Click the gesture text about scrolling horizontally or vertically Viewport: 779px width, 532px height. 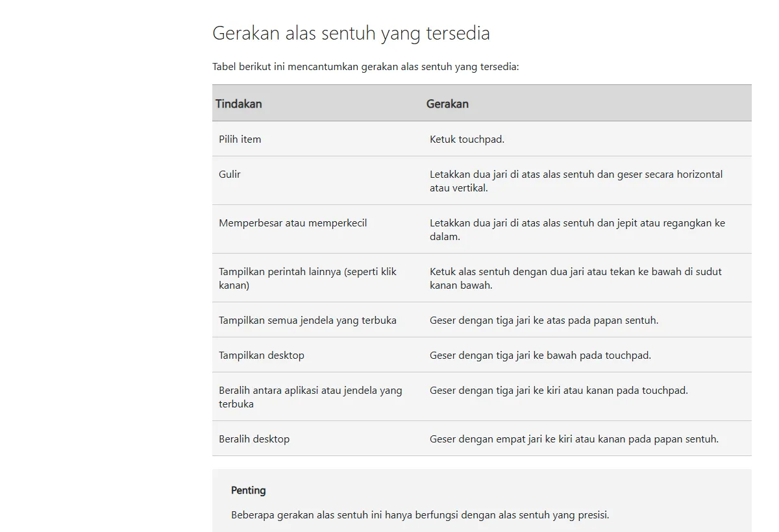576,181
